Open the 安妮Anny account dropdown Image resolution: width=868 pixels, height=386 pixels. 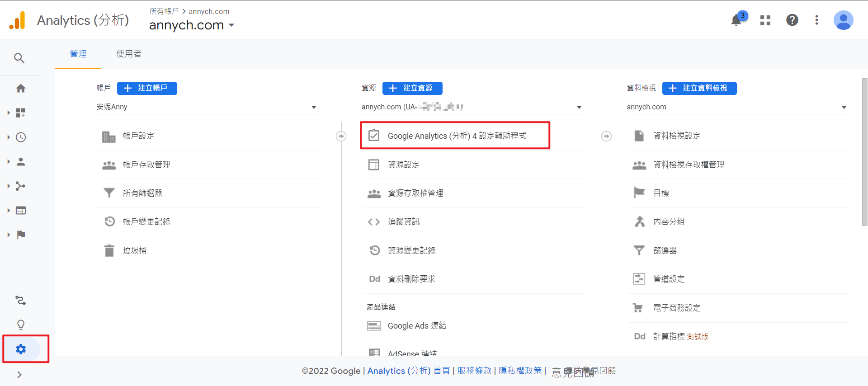[x=208, y=107]
